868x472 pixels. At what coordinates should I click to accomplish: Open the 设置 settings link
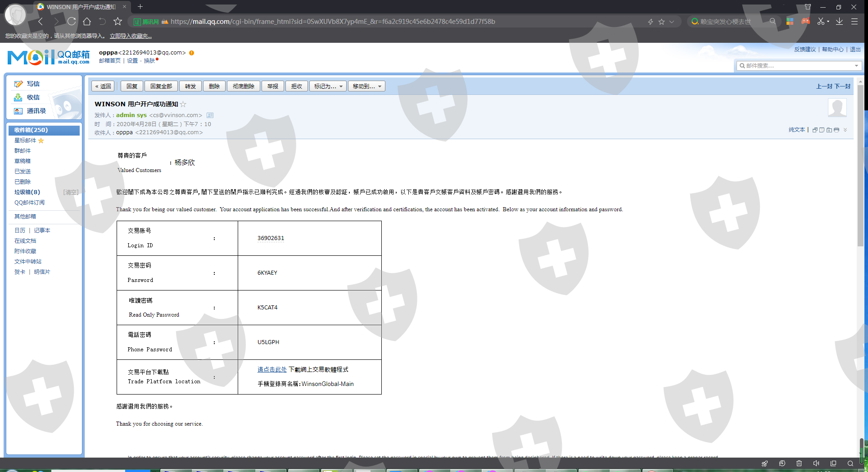(x=132, y=61)
